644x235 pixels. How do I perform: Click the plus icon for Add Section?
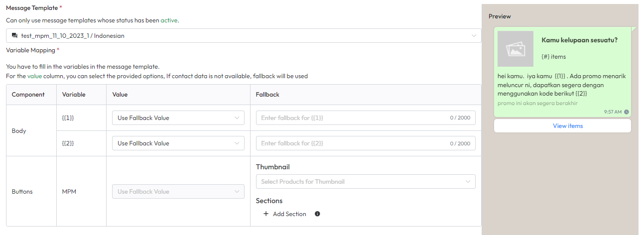click(266, 214)
